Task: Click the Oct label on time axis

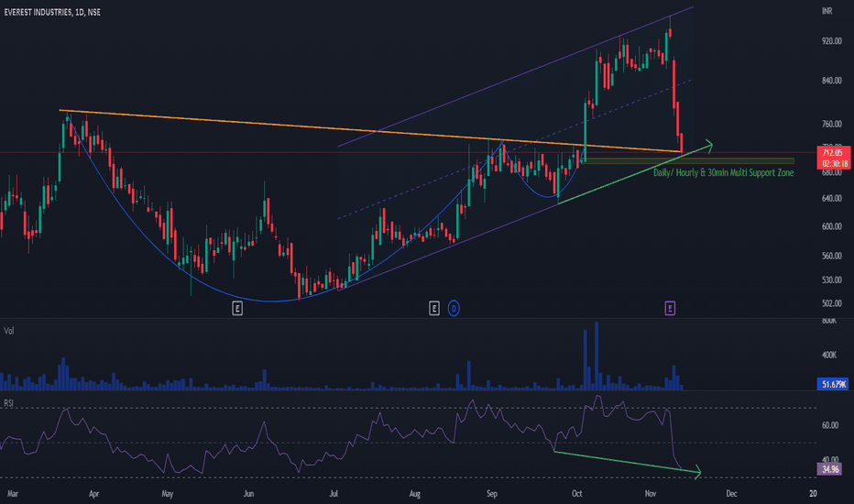Action: point(576,494)
